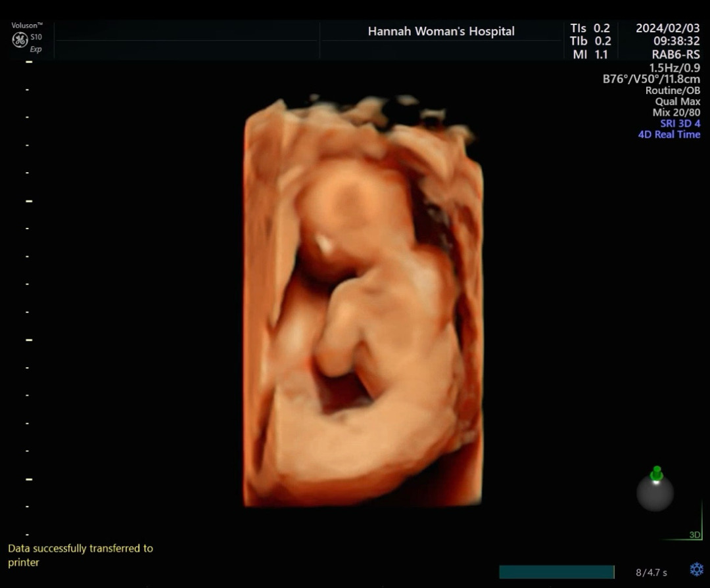Select the SRI 3D 4 setting

tap(680, 124)
